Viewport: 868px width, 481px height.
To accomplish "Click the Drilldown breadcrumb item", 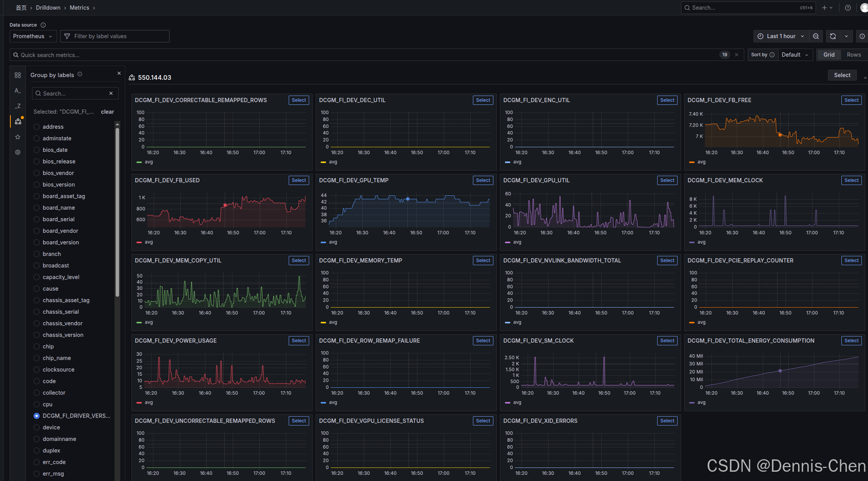I will [48, 8].
